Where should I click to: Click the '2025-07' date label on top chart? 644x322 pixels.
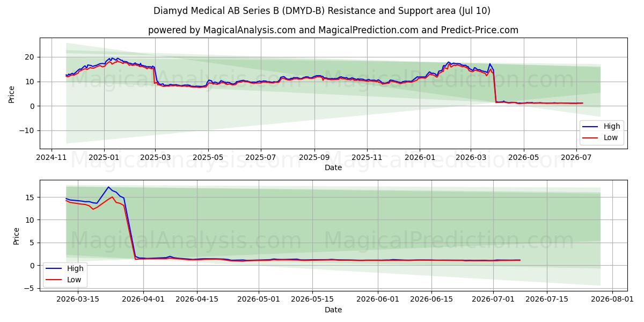tap(261, 158)
